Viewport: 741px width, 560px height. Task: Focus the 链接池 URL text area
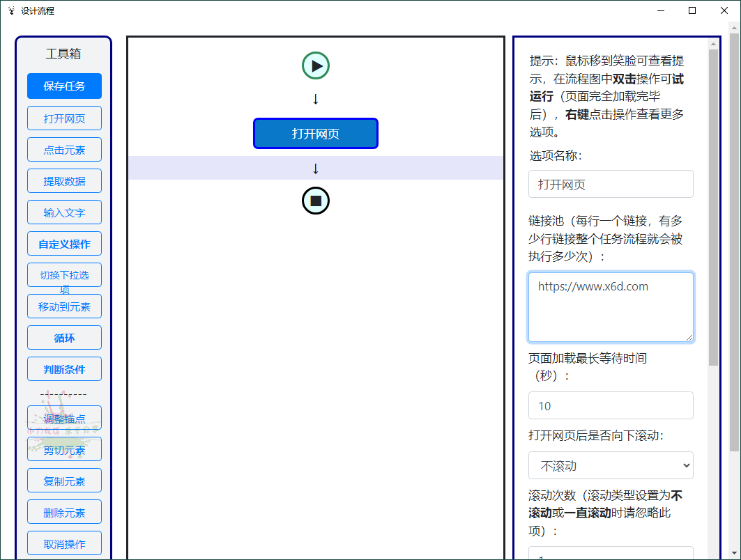pos(611,306)
